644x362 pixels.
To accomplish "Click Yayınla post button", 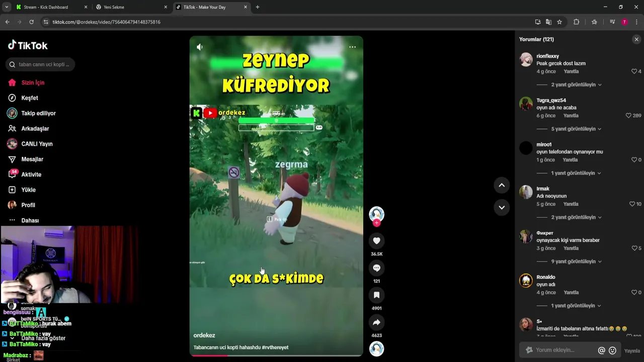I will [632, 351].
